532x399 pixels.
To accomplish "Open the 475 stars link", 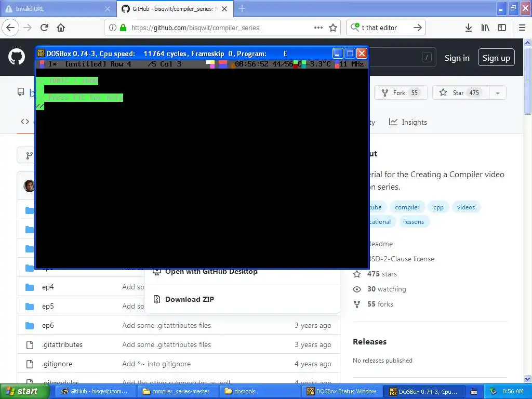I will point(382,274).
